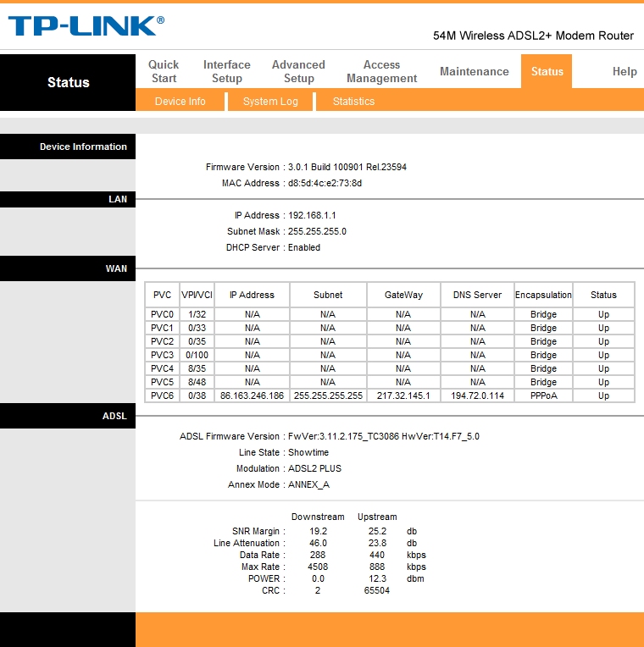This screenshot has height=647, width=644.
Task: Open the Interface Setup tab
Action: pyautogui.click(x=226, y=71)
